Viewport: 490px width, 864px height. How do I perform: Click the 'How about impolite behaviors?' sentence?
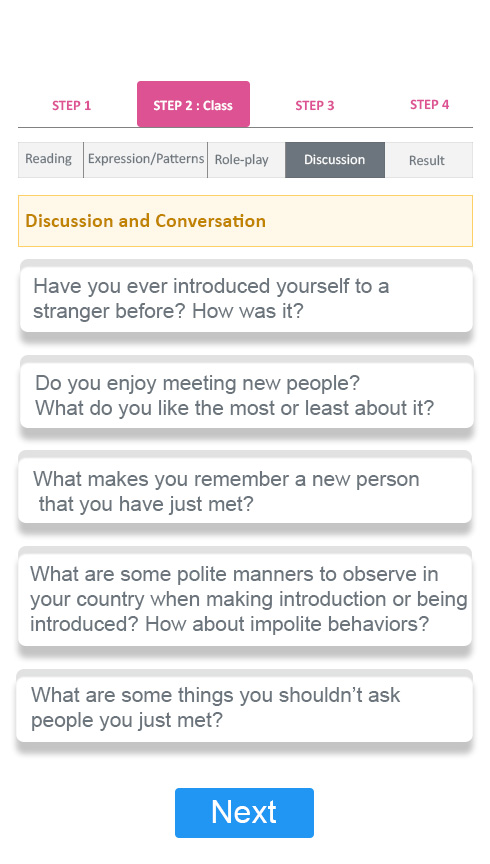click(x=287, y=624)
